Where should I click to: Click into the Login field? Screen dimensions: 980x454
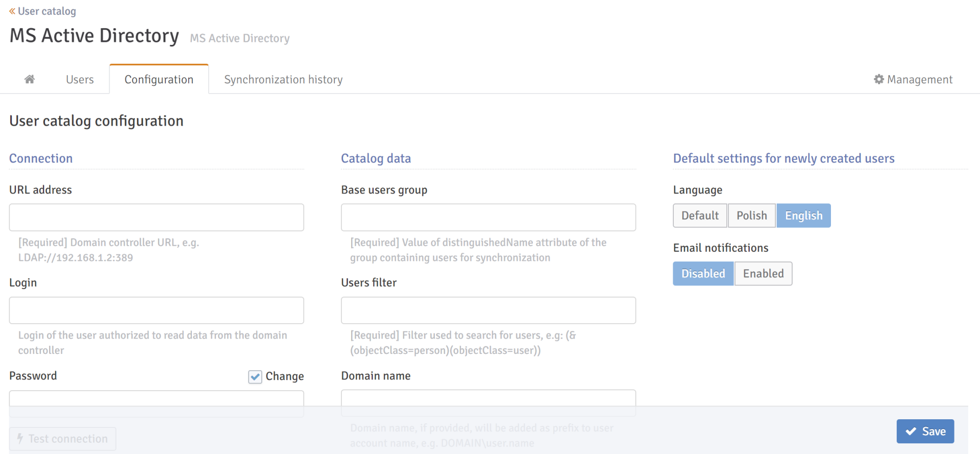tap(157, 310)
